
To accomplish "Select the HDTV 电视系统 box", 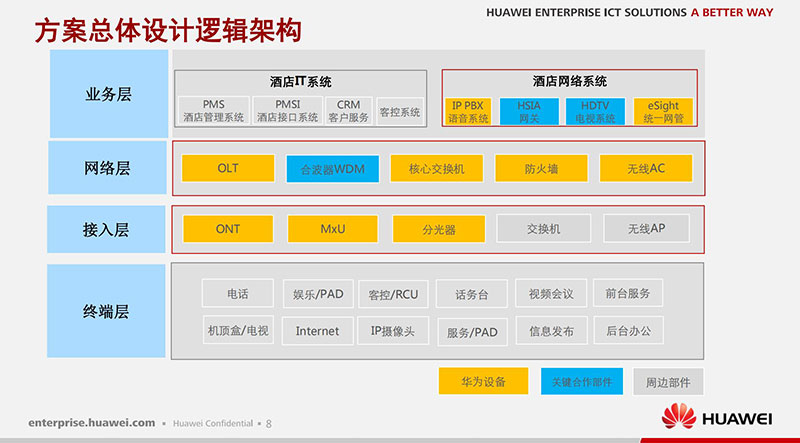I will tap(595, 112).
